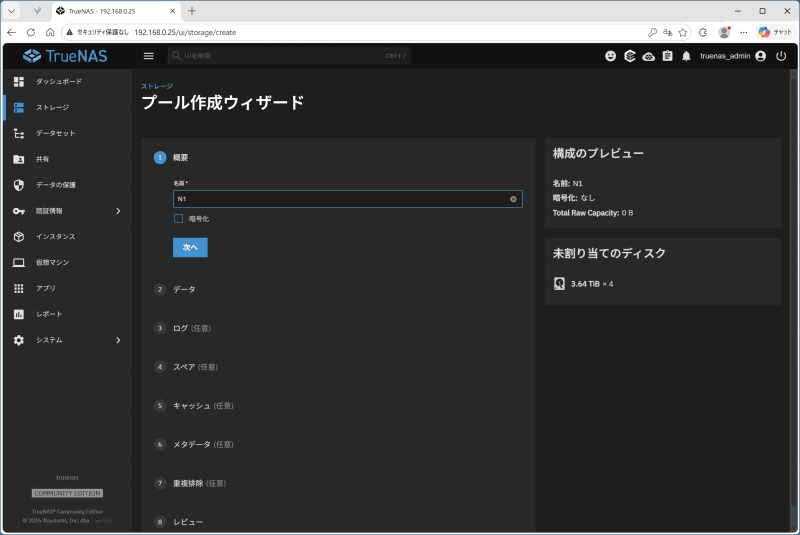The width and height of the screenshot is (800, 535).
Task: Click the power button icon
Action: pos(781,56)
